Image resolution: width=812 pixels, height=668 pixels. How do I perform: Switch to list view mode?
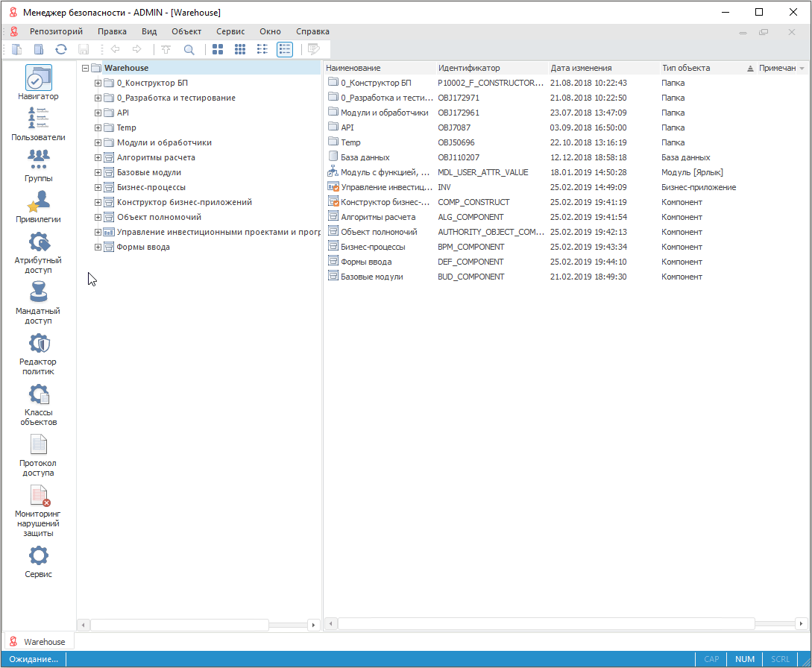pos(262,49)
